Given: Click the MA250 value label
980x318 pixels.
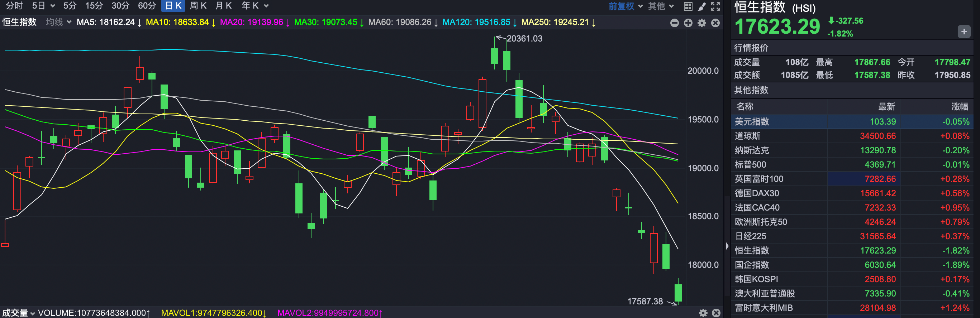Looking at the screenshot, I should point(558,22).
